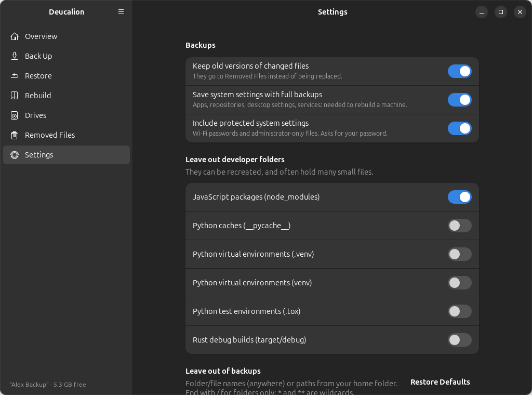Enable Python virtual environments (venv) switch
The height and width of the screenshot is (395, 532).
coord(459,283)
